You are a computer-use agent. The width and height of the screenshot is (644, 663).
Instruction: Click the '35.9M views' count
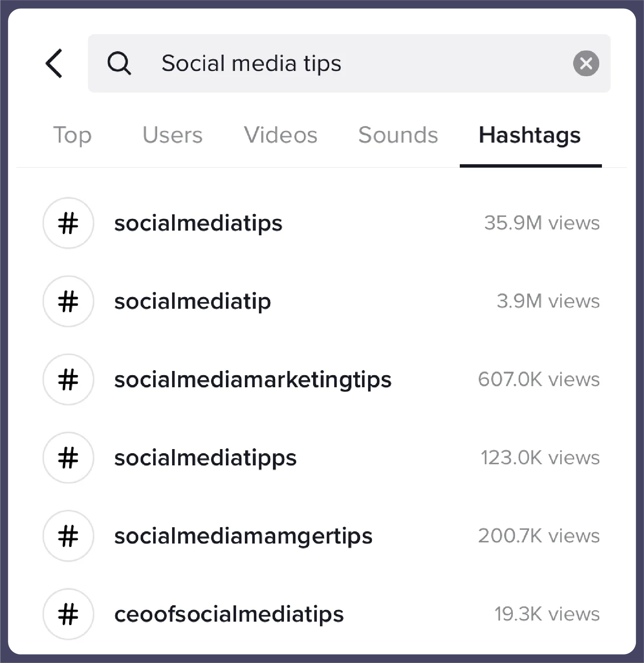(x=542, y=223)
